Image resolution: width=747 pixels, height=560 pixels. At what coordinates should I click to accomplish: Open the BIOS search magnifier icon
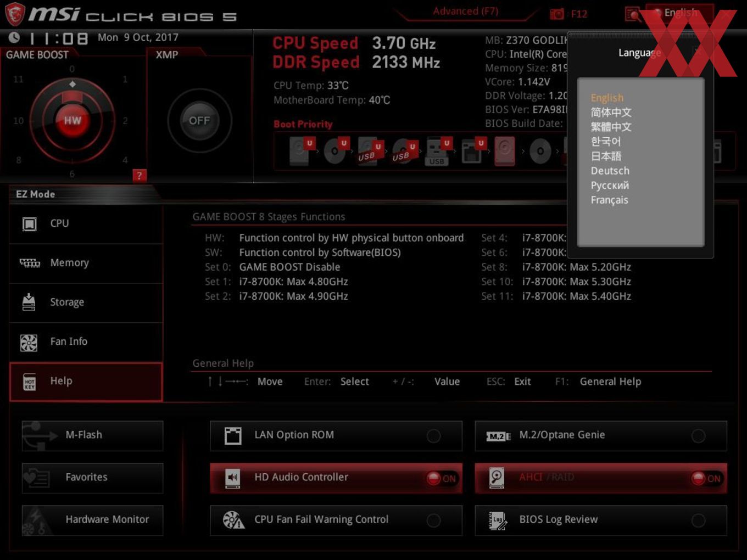pos(633,14)
